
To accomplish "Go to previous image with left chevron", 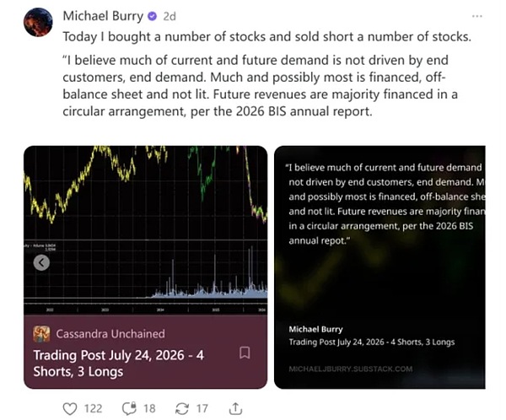I will pyautogui.click(x=41, y=262).
